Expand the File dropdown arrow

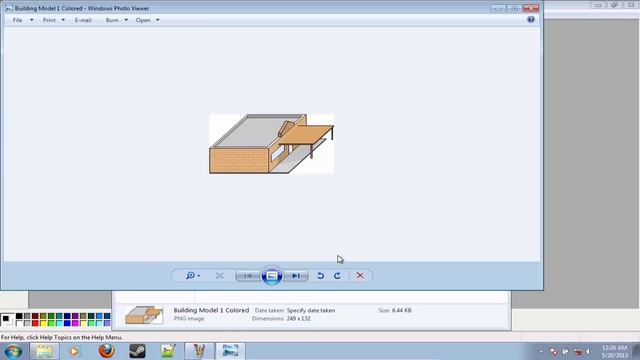31,20
